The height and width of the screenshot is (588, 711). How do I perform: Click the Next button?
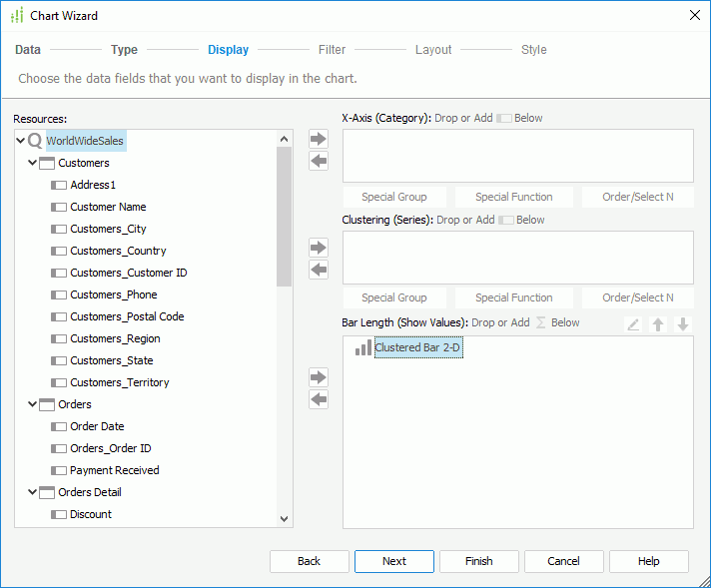(x=394, y=561)
